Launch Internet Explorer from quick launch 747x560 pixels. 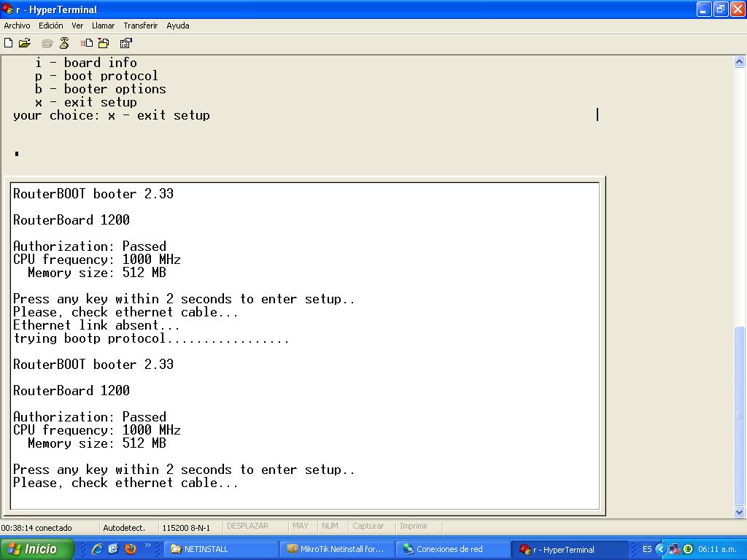pyautogui.click(x=97, y=549)
